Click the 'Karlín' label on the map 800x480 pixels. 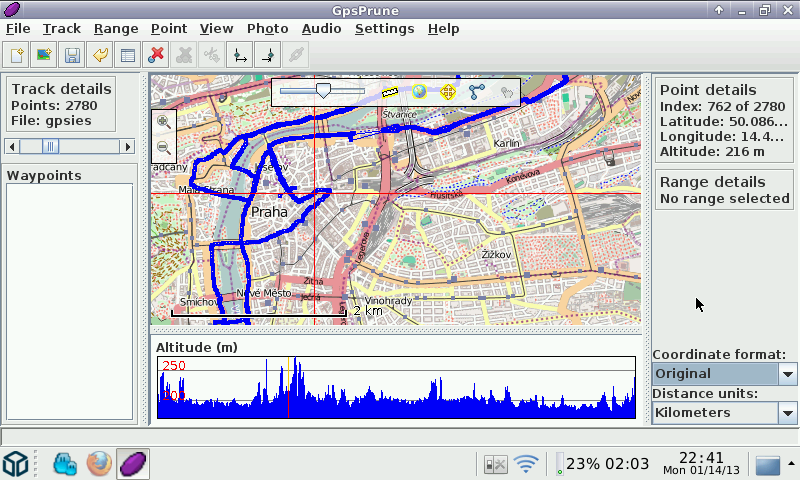506,143
